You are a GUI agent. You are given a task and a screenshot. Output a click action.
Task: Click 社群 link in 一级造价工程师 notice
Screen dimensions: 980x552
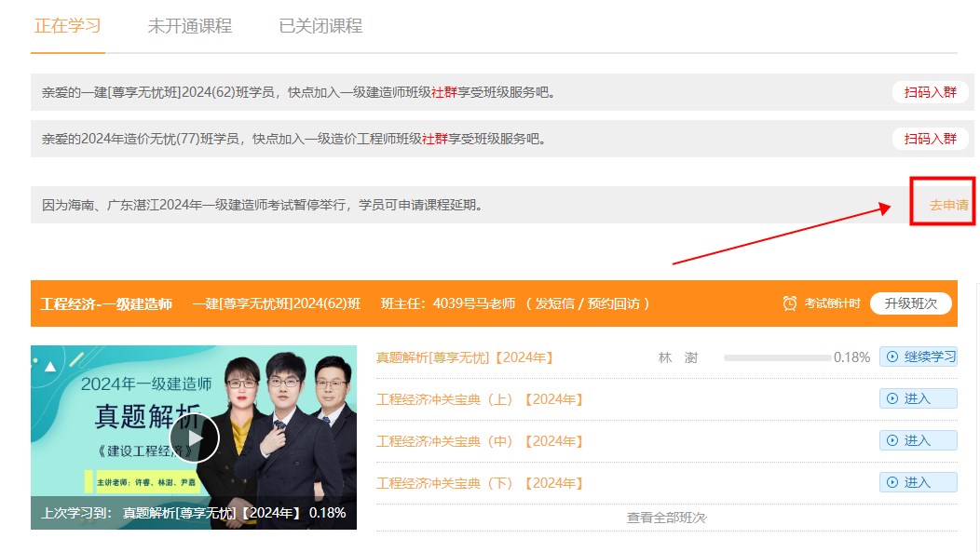(435, 139)
